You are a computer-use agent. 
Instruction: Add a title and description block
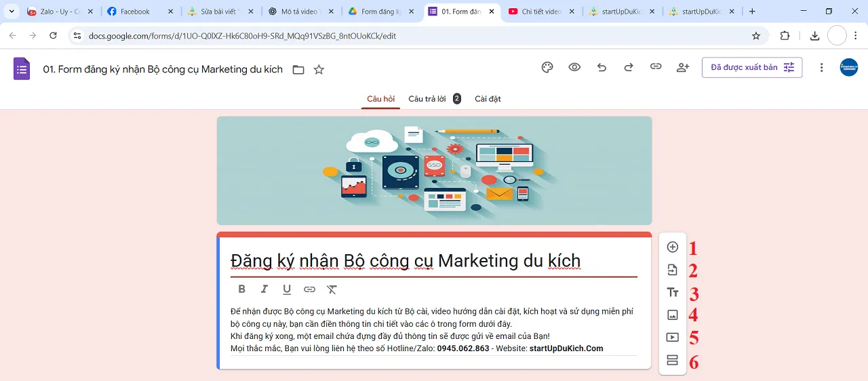click(672, 293)
